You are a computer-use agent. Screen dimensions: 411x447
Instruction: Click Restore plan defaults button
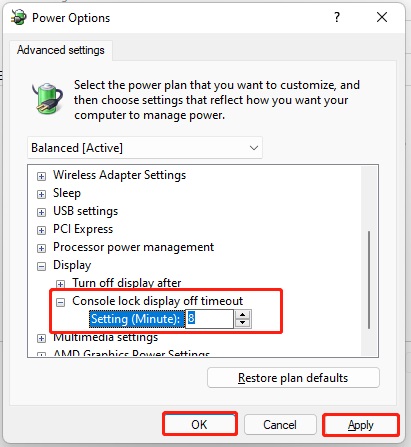click(293, 378)
